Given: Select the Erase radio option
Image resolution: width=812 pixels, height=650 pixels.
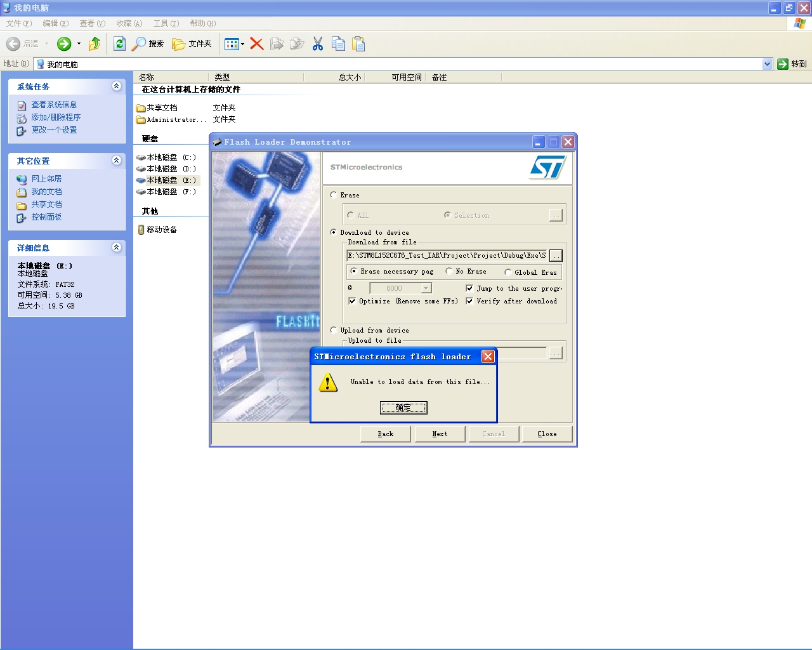Looking at the screenshot, I should click(x=334, y=195).
